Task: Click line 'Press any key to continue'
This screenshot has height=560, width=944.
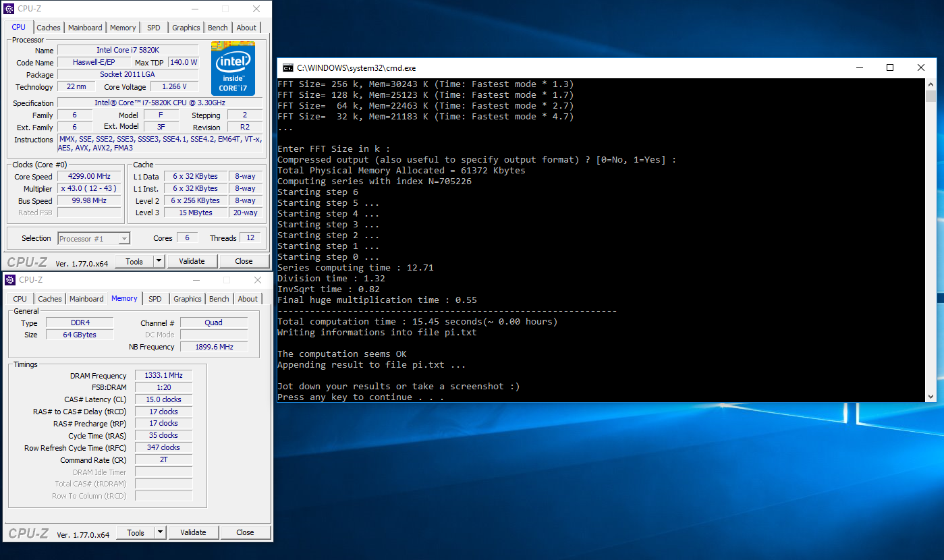Action: (x=361, y=397)
